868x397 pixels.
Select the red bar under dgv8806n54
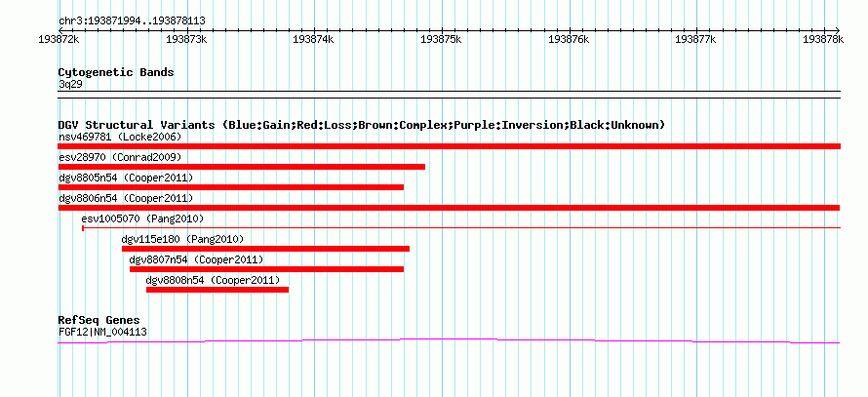[449, 208]
